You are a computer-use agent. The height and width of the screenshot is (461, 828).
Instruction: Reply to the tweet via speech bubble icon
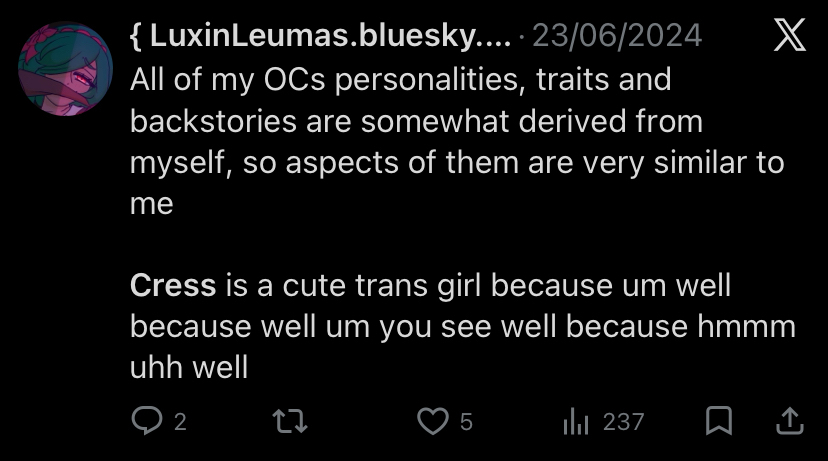coord(147,422)
